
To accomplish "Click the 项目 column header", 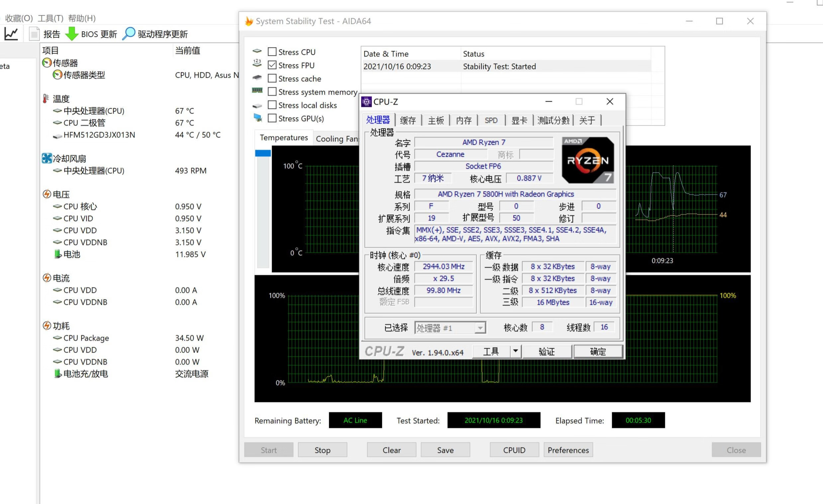I will click(106, 50).
